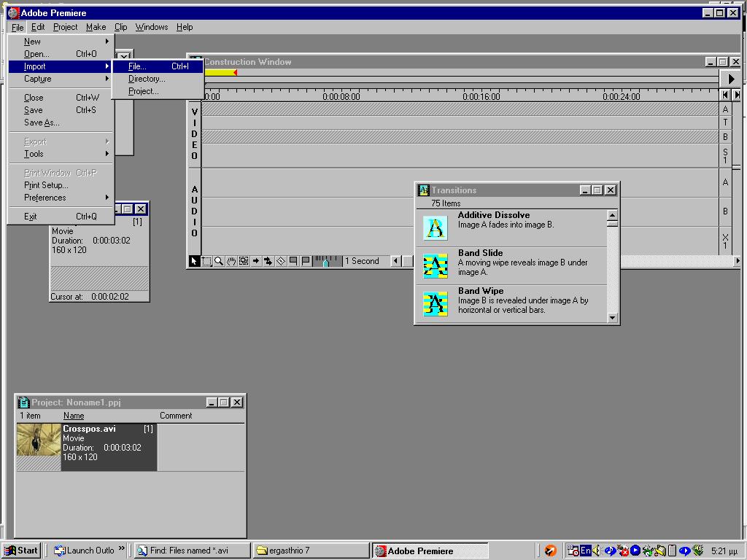Open the Make menu

coord(96,27)
